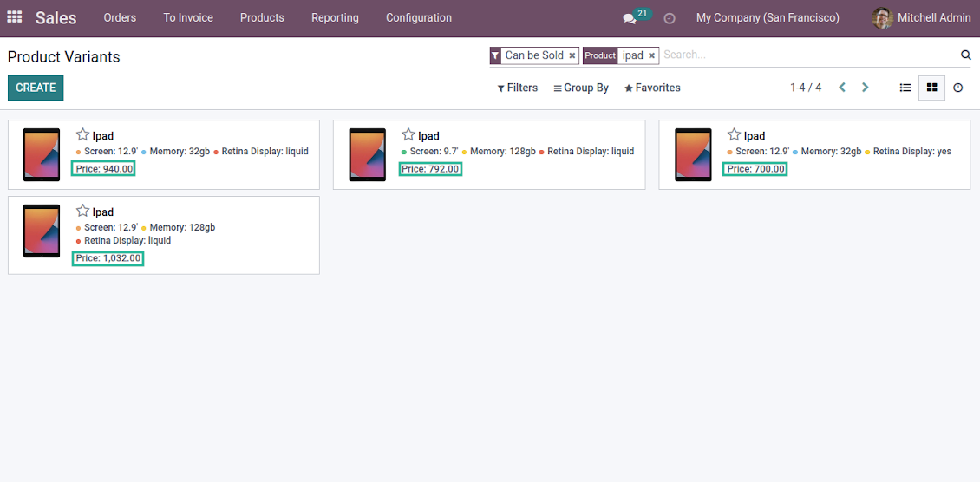Viewport: 980px width, 482px height.
Task: Click 'Price: 1,032.00' text
Action: [108, 257]
